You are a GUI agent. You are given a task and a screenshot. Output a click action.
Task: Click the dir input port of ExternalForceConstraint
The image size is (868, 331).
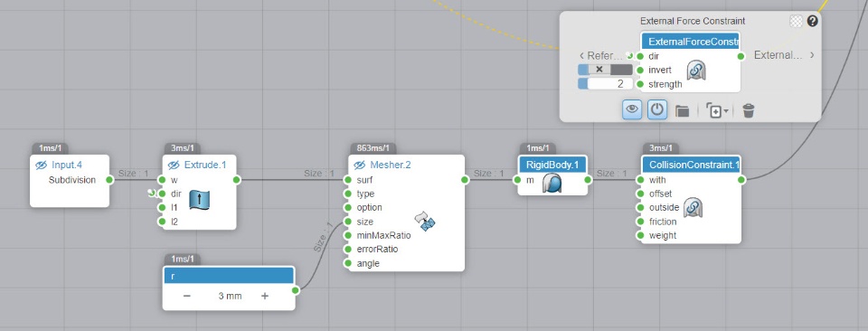click(640, 56)
